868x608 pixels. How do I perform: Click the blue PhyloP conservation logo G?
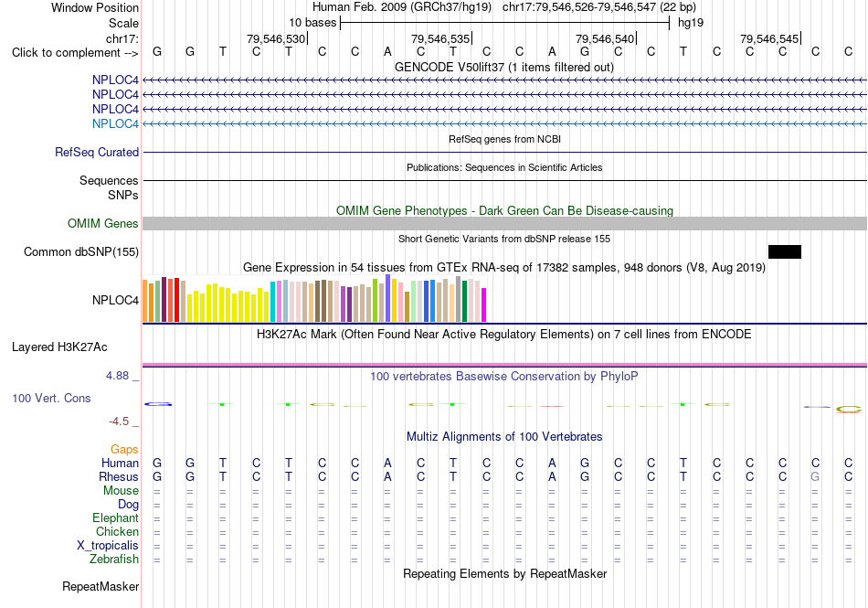(x=158, y=404)
